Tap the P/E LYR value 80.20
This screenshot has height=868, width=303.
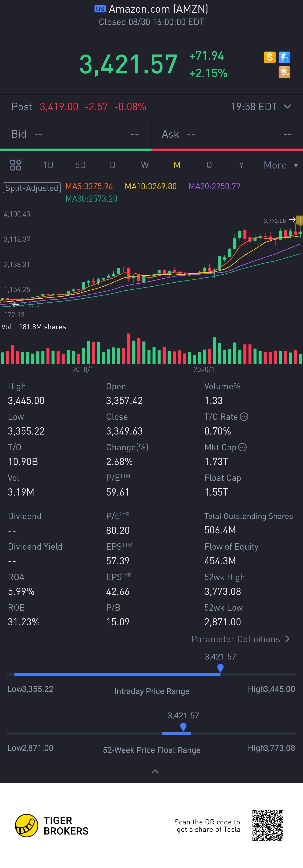tap(118, 530)
